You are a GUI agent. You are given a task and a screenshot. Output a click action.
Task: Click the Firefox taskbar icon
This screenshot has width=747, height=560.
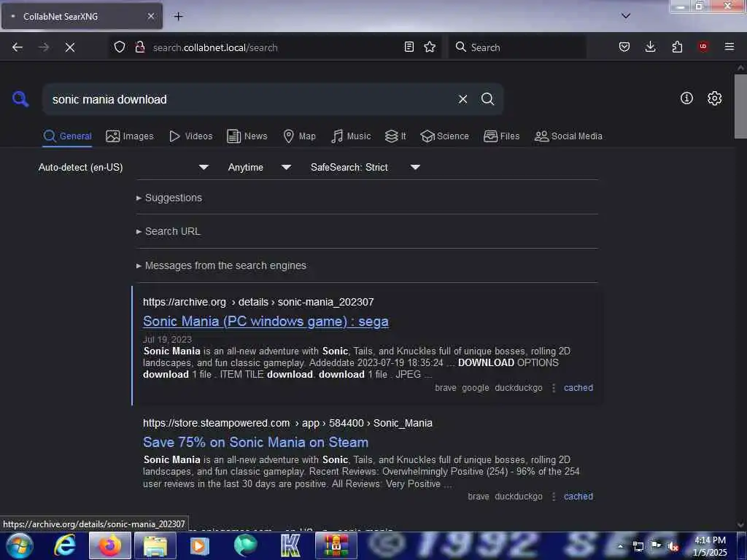click(109, 545)
